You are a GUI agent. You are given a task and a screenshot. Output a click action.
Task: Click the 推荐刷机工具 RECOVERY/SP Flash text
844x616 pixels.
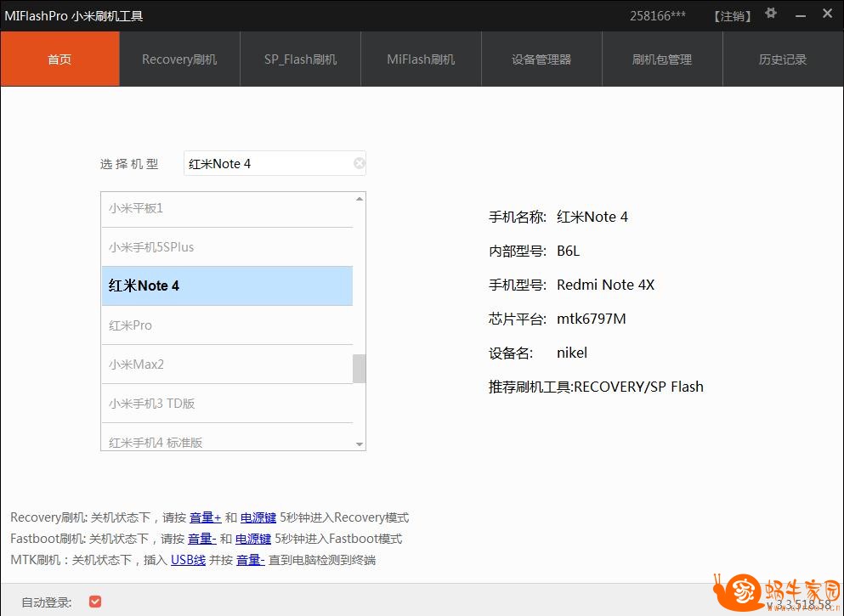(x=596, y=387)
